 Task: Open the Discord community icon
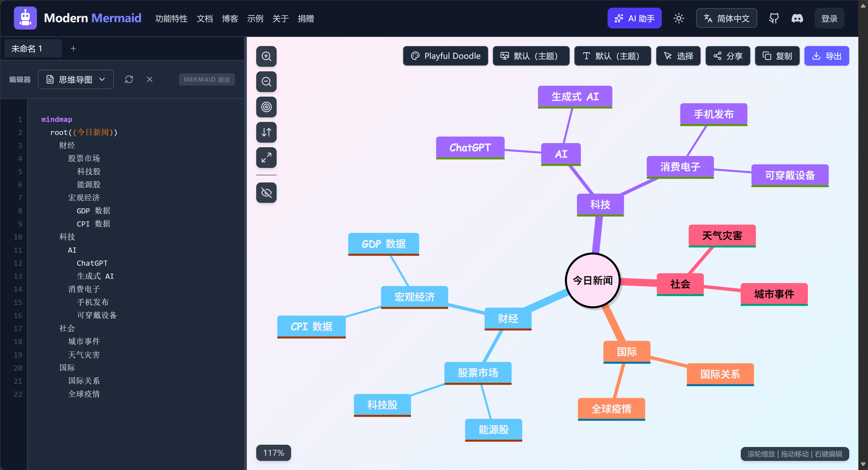coord(797,18)
